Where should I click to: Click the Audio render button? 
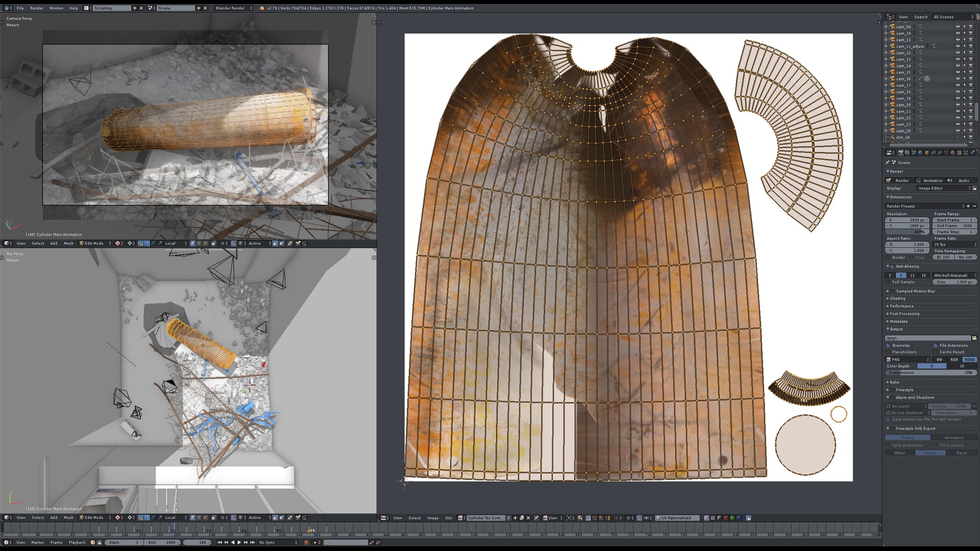click(962, 181)
